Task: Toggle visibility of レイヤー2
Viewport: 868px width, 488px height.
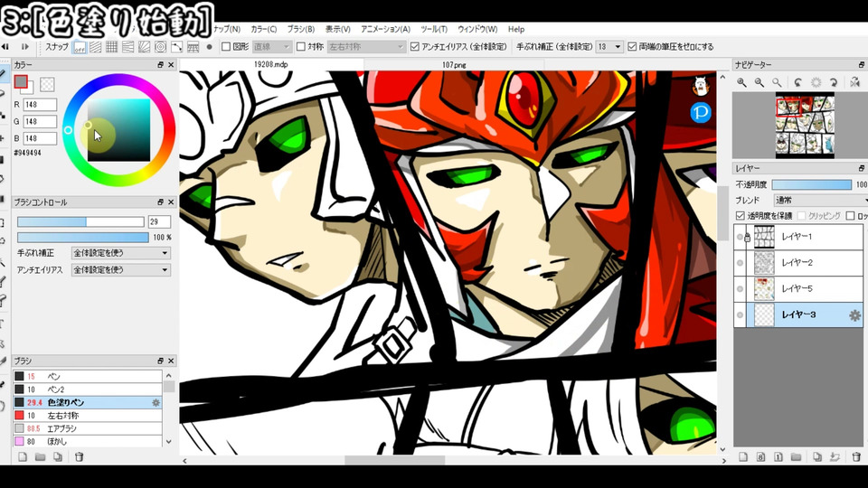Action: coord(741,263)
